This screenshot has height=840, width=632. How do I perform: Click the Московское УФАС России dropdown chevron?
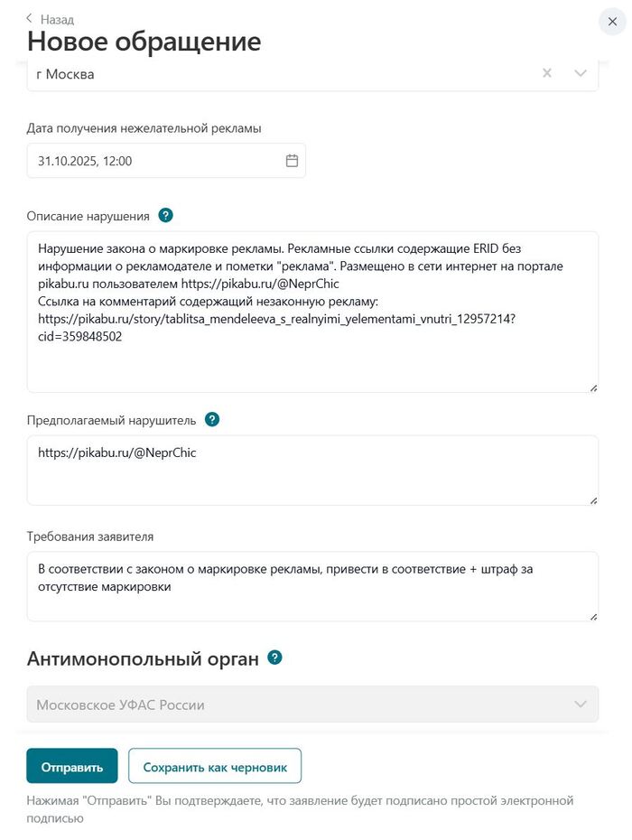[x=581, y=705]
